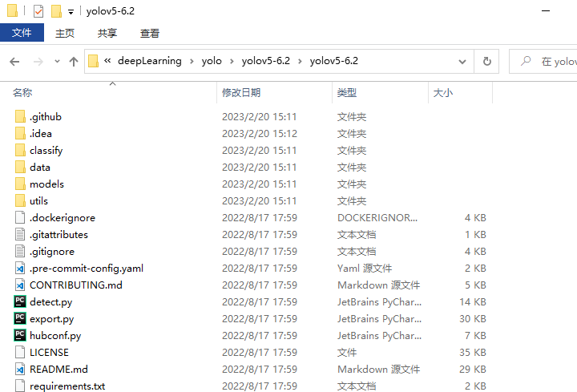Go up one folder level
The width and height of the screenshot is (577, 392).
coord(74,62)
